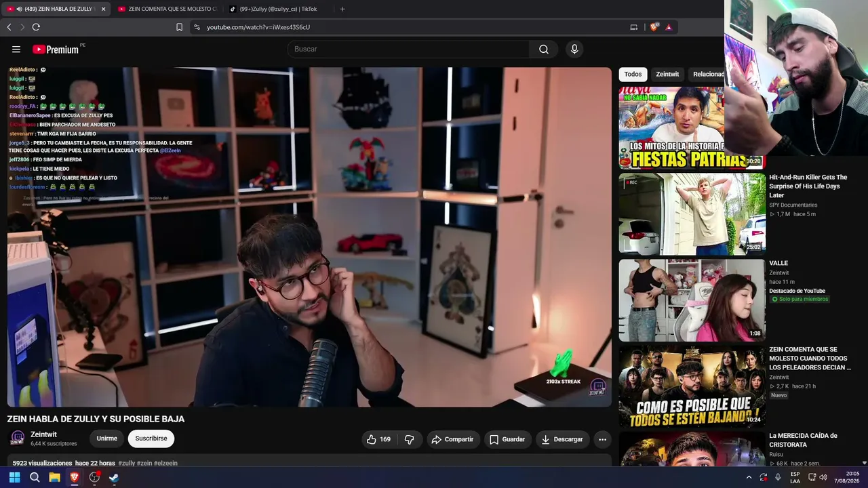Switch to the Zullyy TikTok tab
Screen dimensions: 868x488
[x=278, y=9]
